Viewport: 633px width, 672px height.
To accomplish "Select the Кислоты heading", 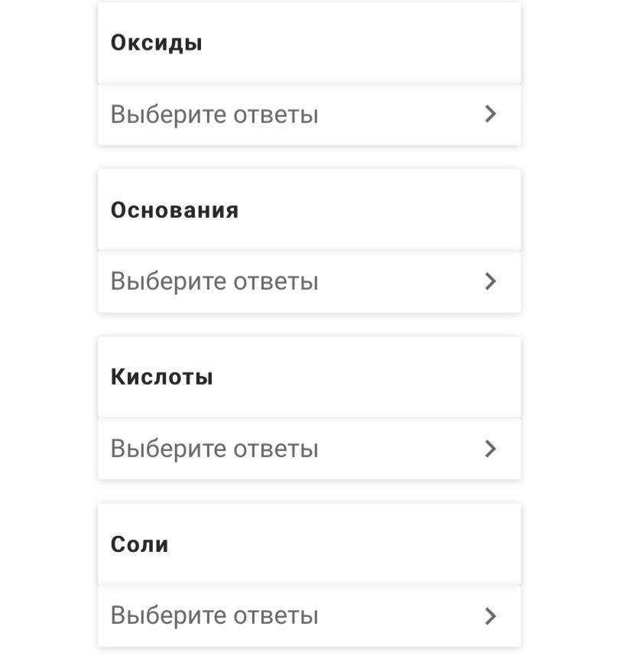I will click(162, 377).
